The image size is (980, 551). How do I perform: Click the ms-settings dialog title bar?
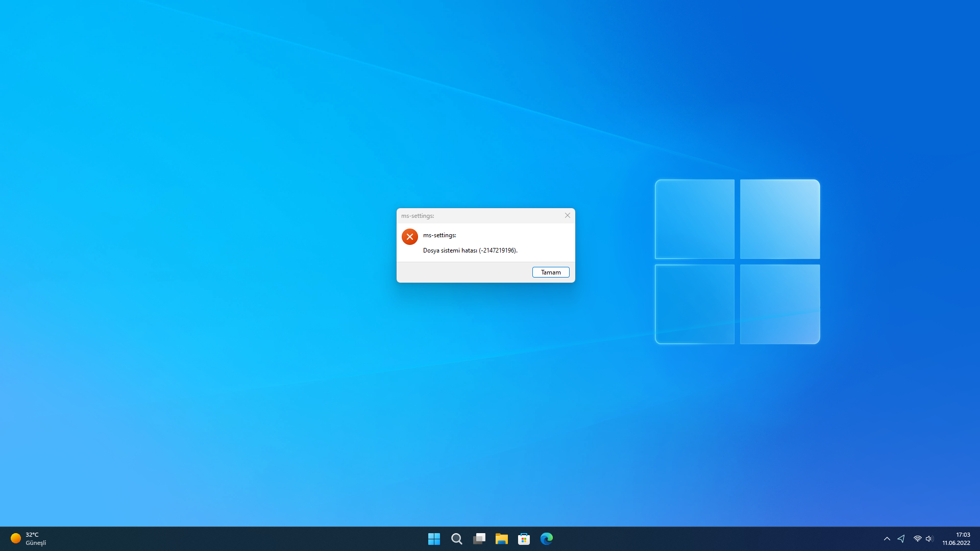(x=480, y=216)
